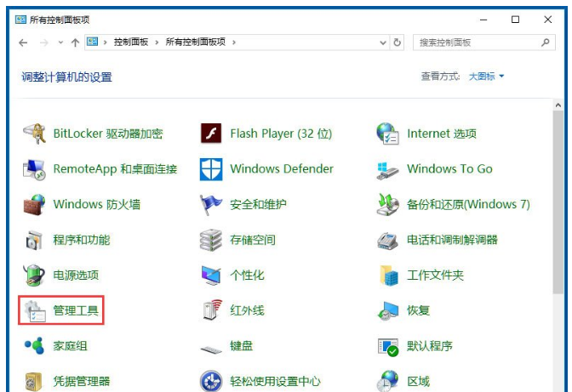
Task: Open the 管理工具 gear icon
Action: point(35,311)
